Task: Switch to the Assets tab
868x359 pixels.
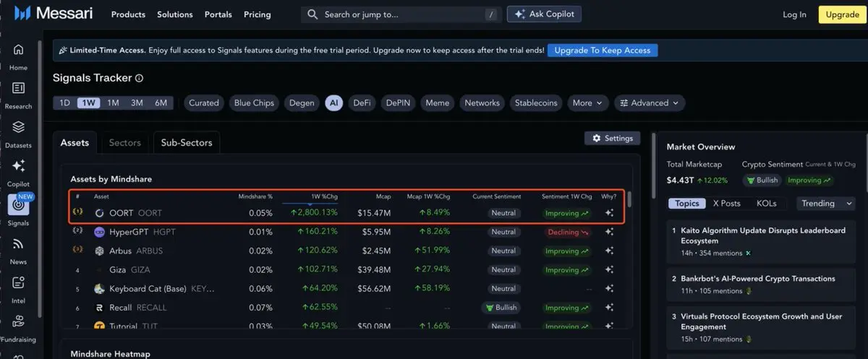Action: pos(75,142)
